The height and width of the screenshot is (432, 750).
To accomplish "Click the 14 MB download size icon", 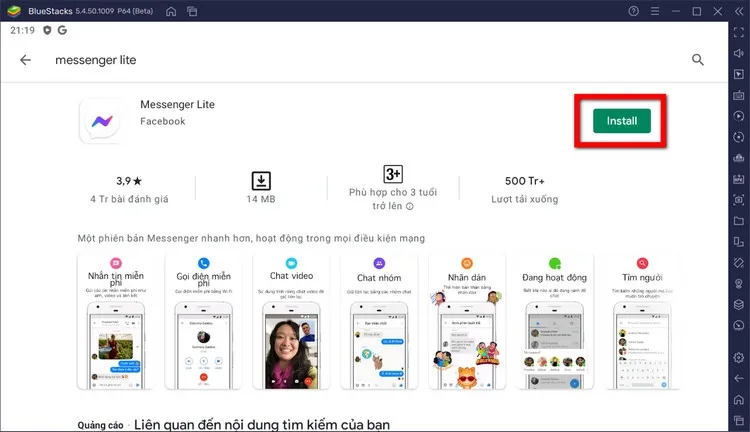I will pyautogui.click(x=261, y=181).
